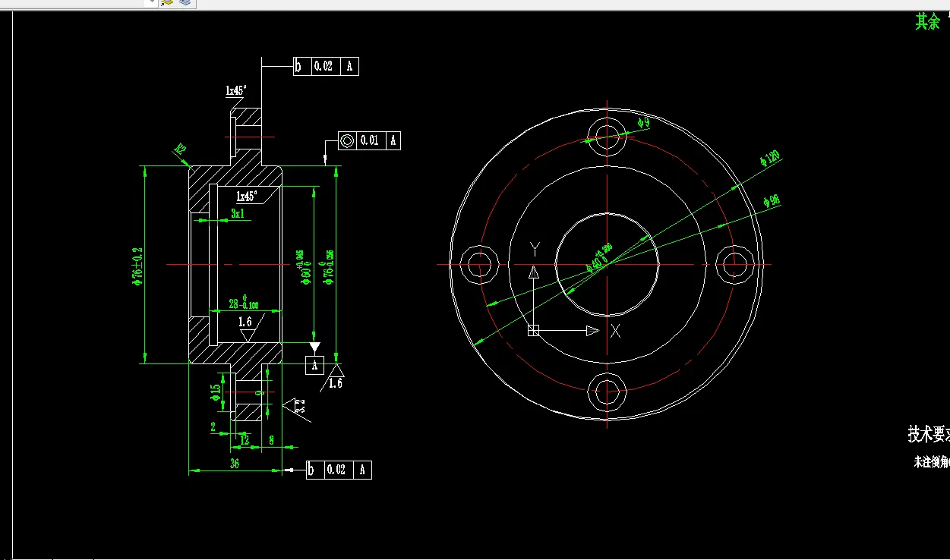Click the green 其余 text at top right
Image resolution: width=950 pixels, height=560 pixels.
[x=926, y=22]
